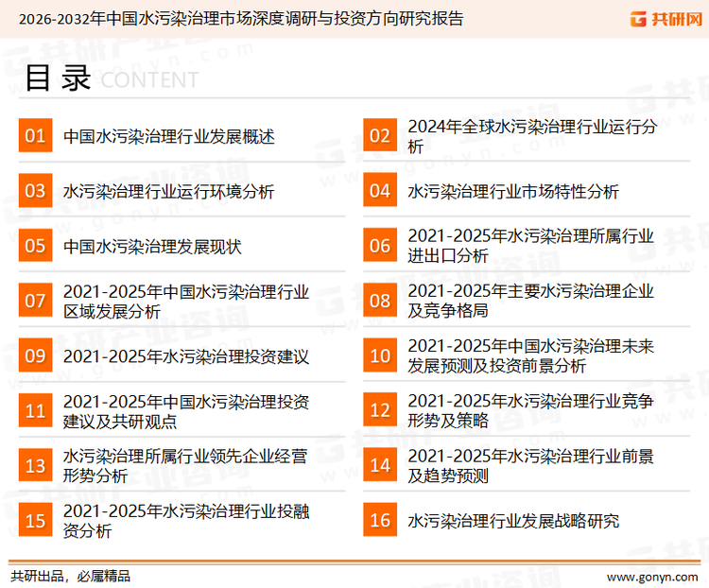
Task: Open chapter 水污染治理行业运行环境分析
Action: pos(168,191)
